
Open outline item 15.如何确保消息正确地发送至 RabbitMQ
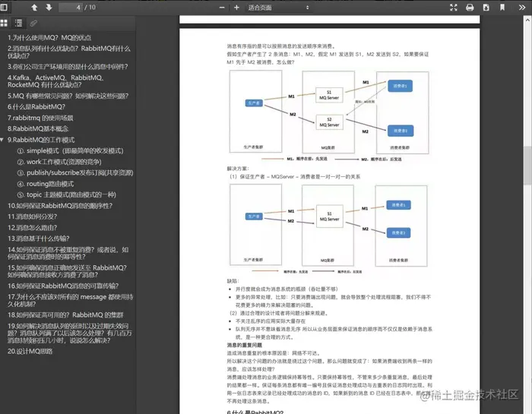[x=67, y=271]
